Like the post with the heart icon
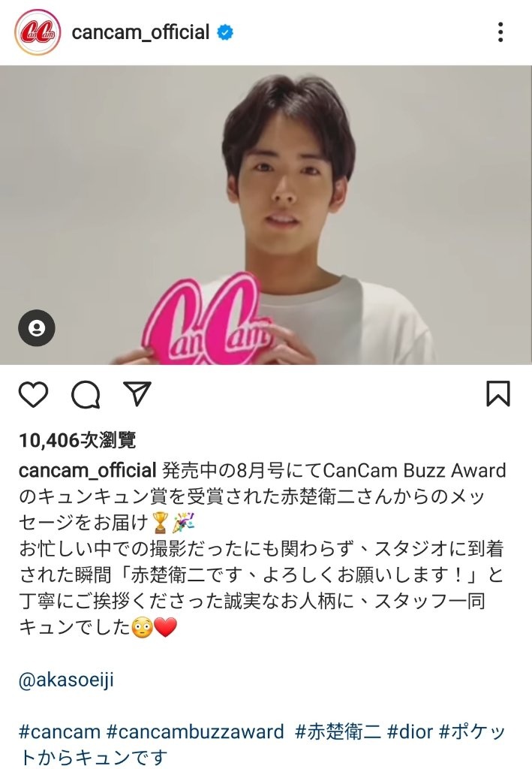Image resolution: width=532 pixels, height=769 pixels. coord(33,394)
